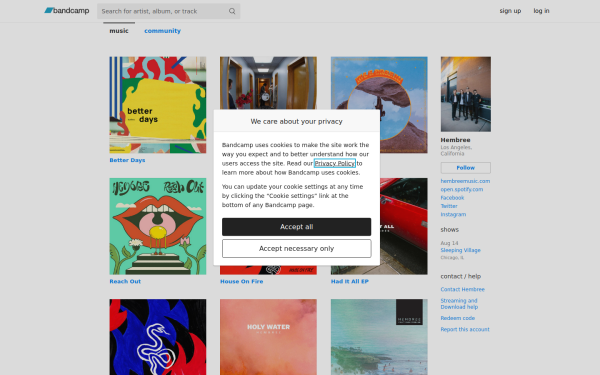Accept all cookies
The image size is (600, 375).
(297, 227)
